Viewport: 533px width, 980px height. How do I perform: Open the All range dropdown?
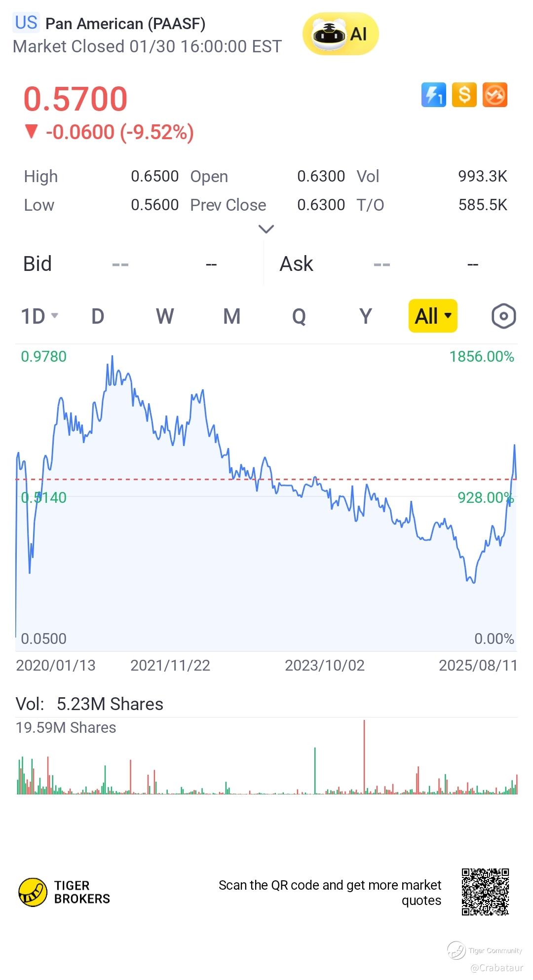pos(433,316)
